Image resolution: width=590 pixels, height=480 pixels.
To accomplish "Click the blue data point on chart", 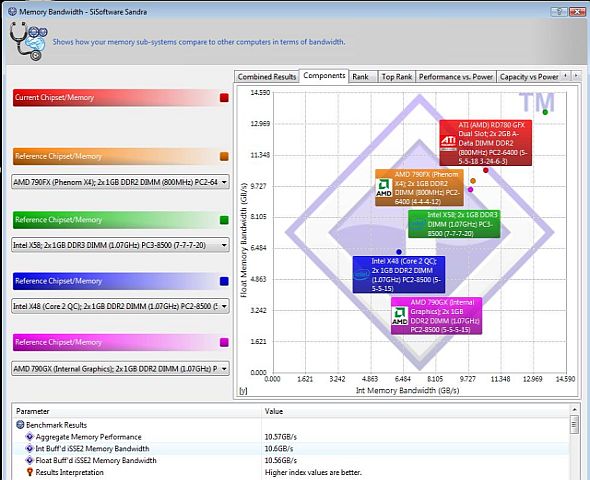I will [x=399, y=252].
